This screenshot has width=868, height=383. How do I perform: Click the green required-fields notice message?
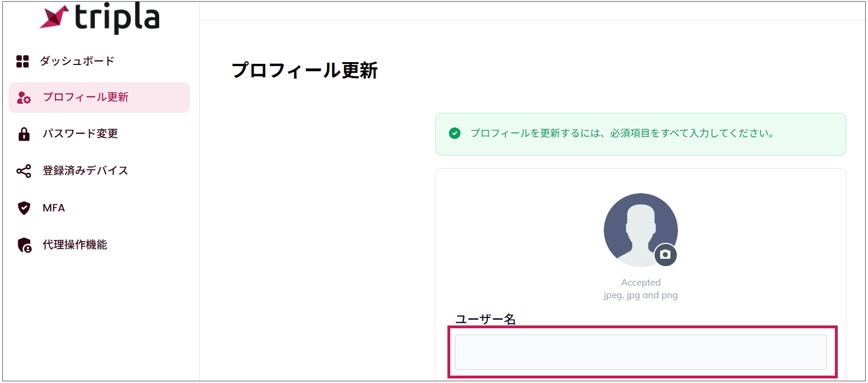(621, 133)
